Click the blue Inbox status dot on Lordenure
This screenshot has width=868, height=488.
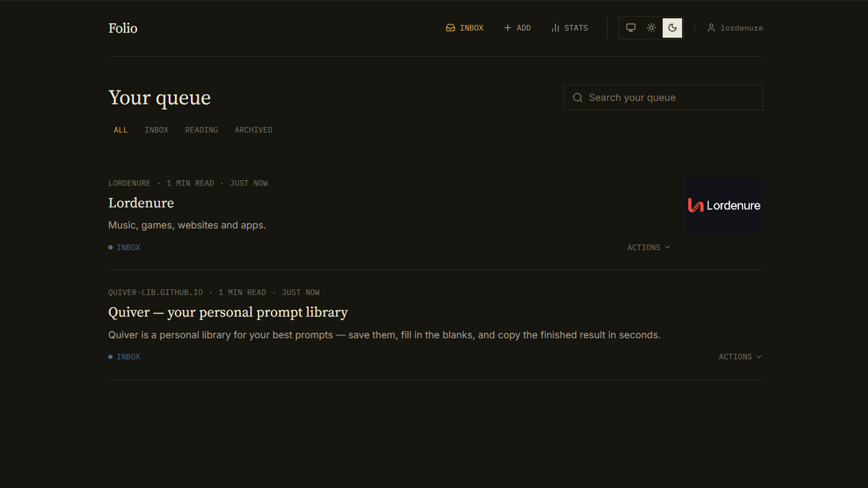(111, 247)
